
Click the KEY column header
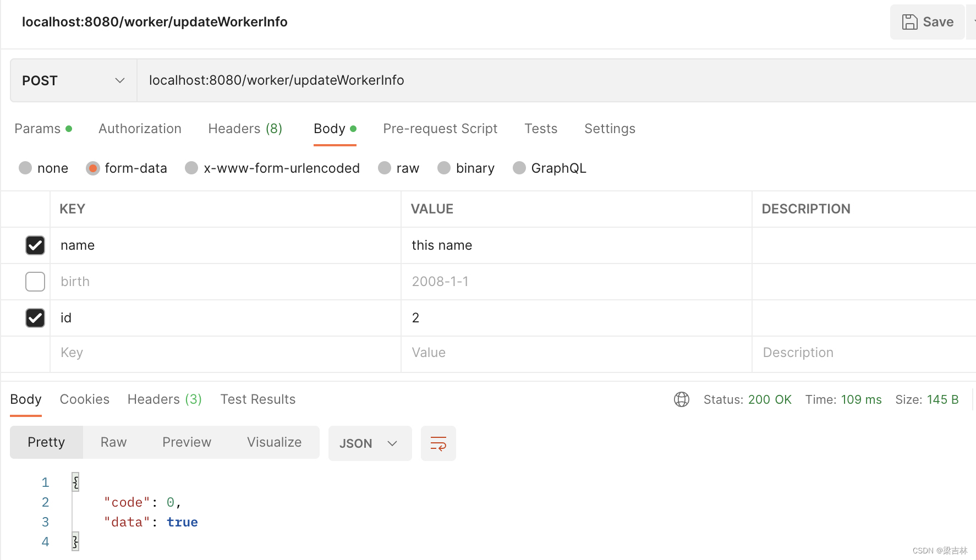coord(72,209)
